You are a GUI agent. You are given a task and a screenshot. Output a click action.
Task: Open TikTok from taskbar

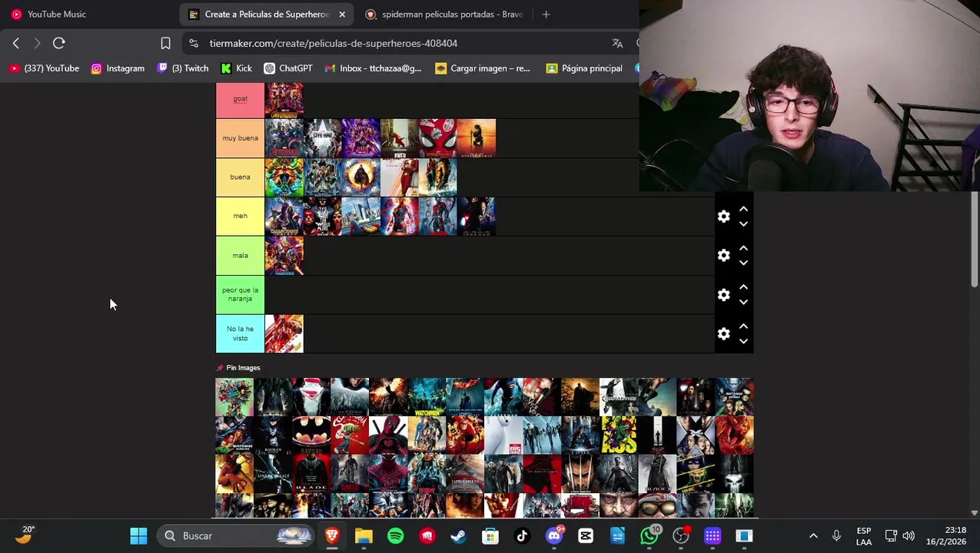tap(522, 536)
